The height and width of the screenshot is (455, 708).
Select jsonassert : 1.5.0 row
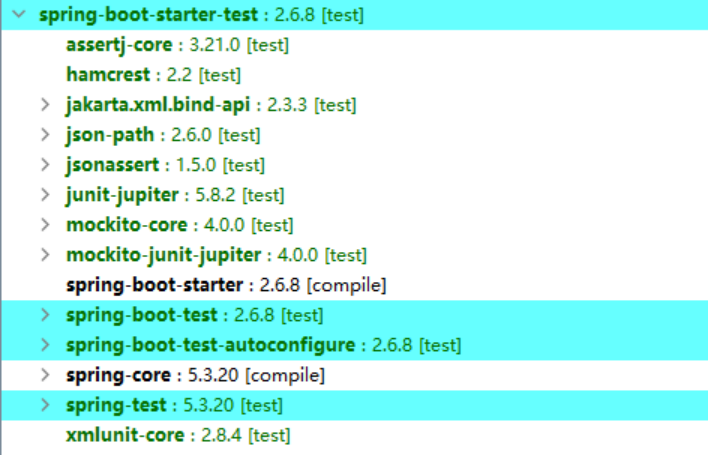355,165
